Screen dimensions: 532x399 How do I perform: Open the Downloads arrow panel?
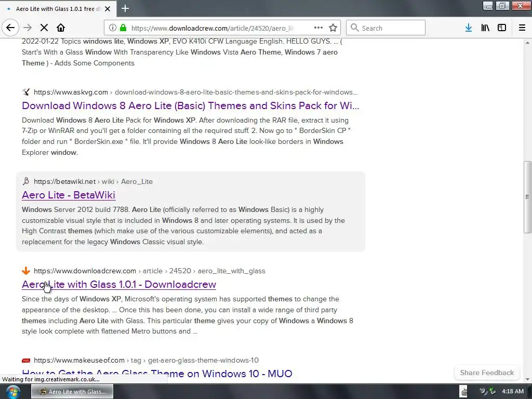click(469, 28)
